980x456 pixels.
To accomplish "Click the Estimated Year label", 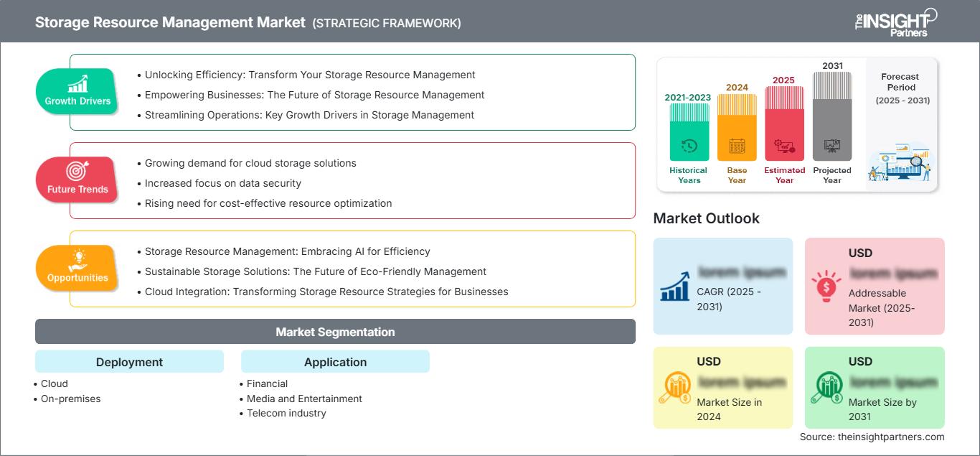I will click(784, 175).
